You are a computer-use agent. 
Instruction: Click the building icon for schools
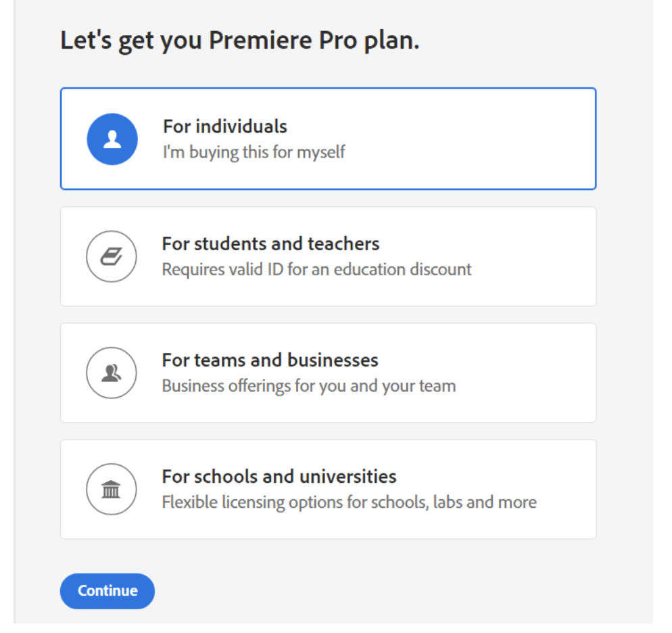112,489
